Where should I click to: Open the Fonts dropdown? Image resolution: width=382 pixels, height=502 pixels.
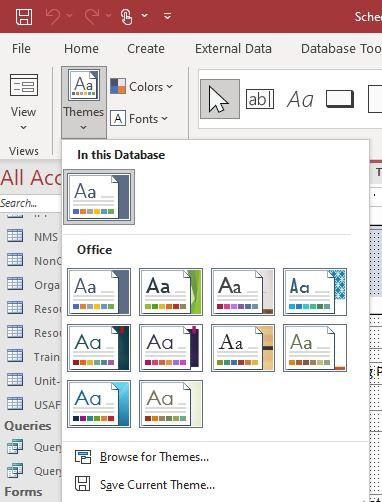point(139,119)
